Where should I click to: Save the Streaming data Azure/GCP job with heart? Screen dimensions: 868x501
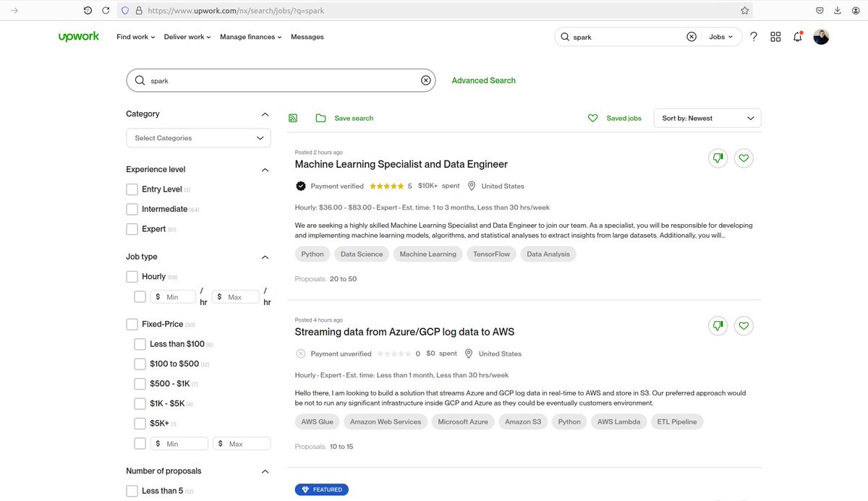pyautogui.click(x=744, y=326)
